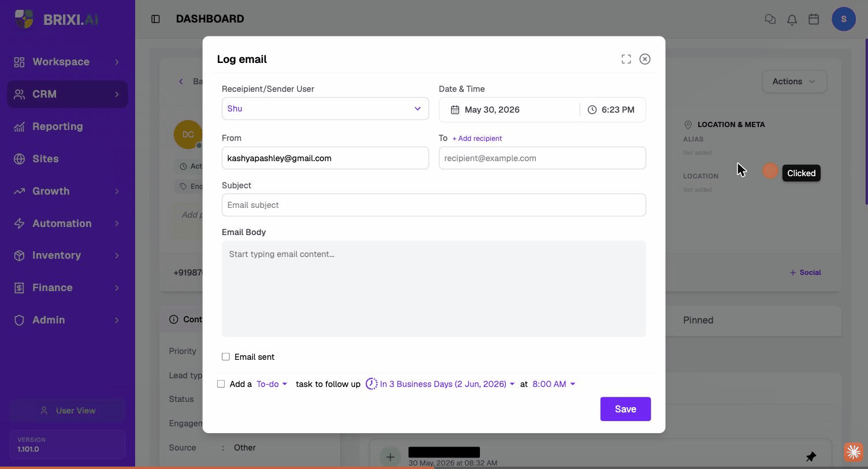Click the calendar icon beside May 30, 2026
The image size is (868, 469).
(x=455, y=110)
